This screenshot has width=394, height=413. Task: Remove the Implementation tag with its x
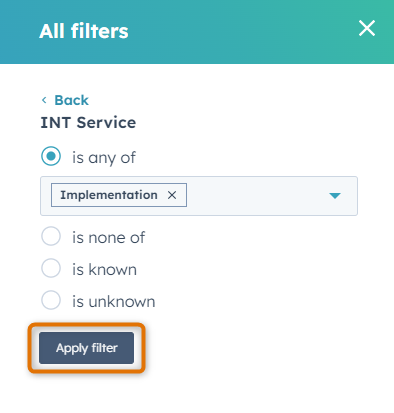coord(172,195)
